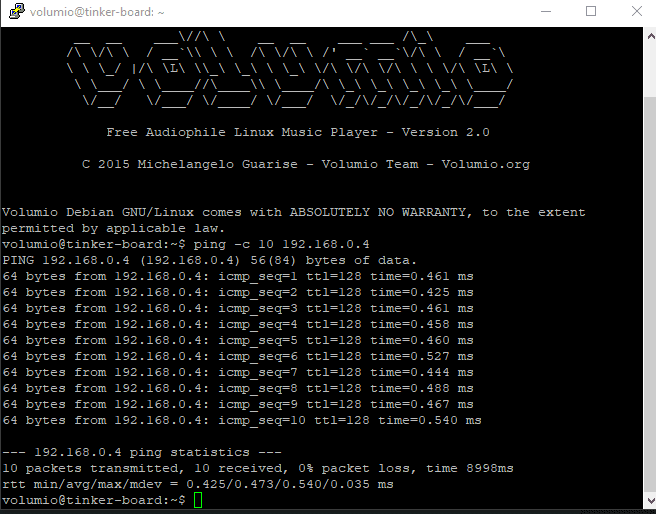Image resolution: width=656 pixels, height=514 pixels.
Task: Click the icmp_seq=8 time=0.488 ms line
Action: 238,388
